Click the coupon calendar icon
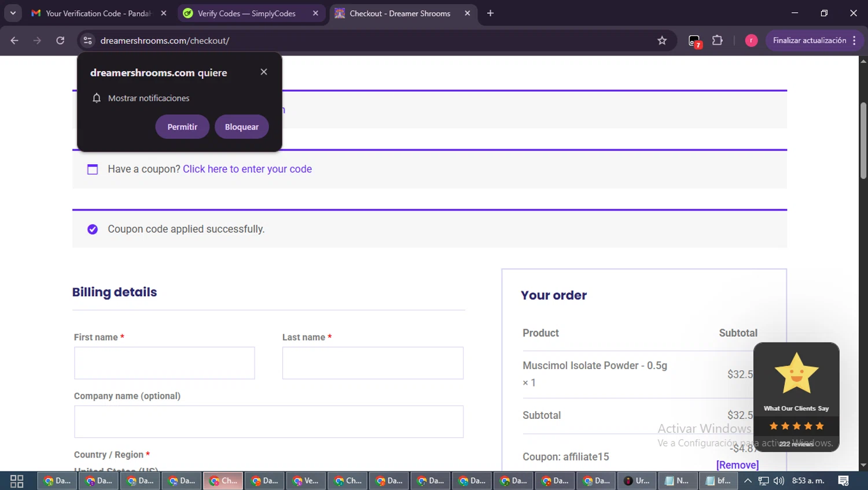Viewport: 868px width, 490px height. coord(93,169)
